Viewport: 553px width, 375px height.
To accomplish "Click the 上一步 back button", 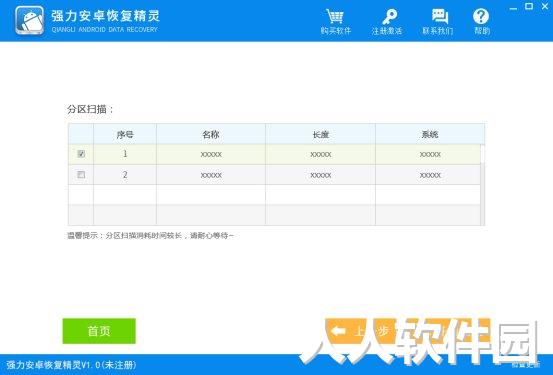I will (360, 331).
